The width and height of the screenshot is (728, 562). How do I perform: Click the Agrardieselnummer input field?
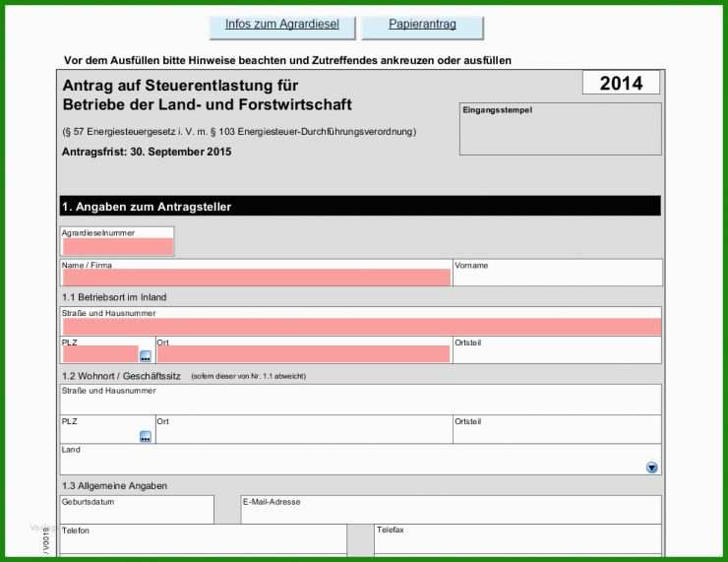[x=118, y=247]
